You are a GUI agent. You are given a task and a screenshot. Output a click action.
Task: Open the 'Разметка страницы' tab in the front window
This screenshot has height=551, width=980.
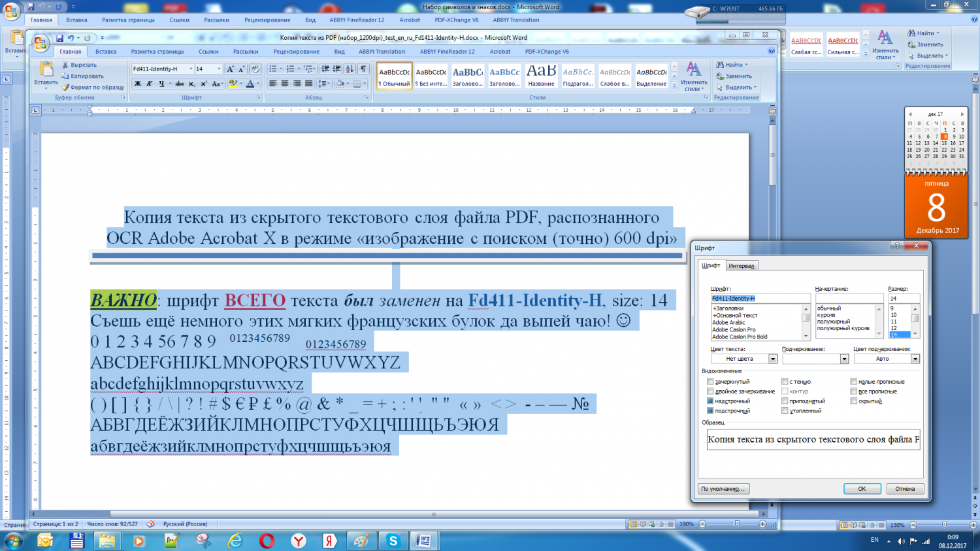click(157, 52)
